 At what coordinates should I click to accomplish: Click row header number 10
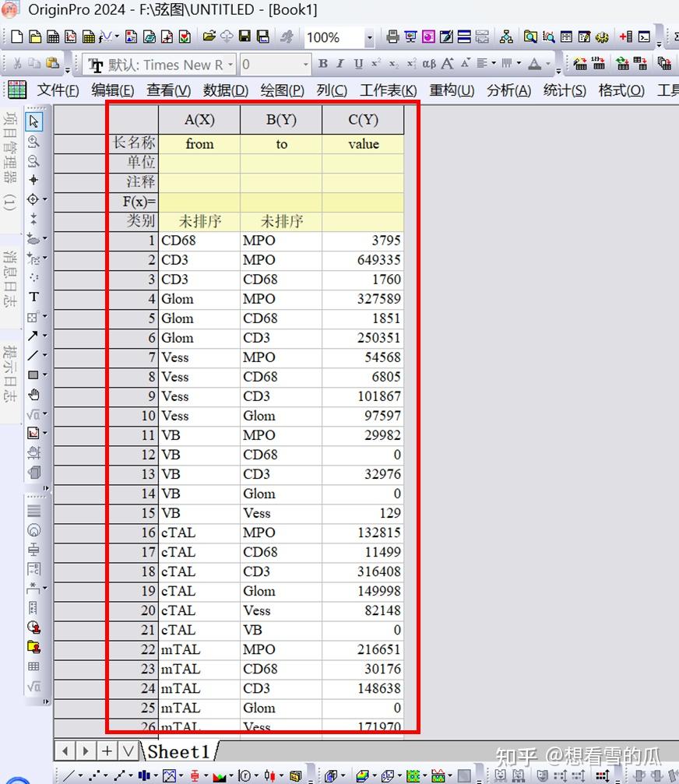132,416
